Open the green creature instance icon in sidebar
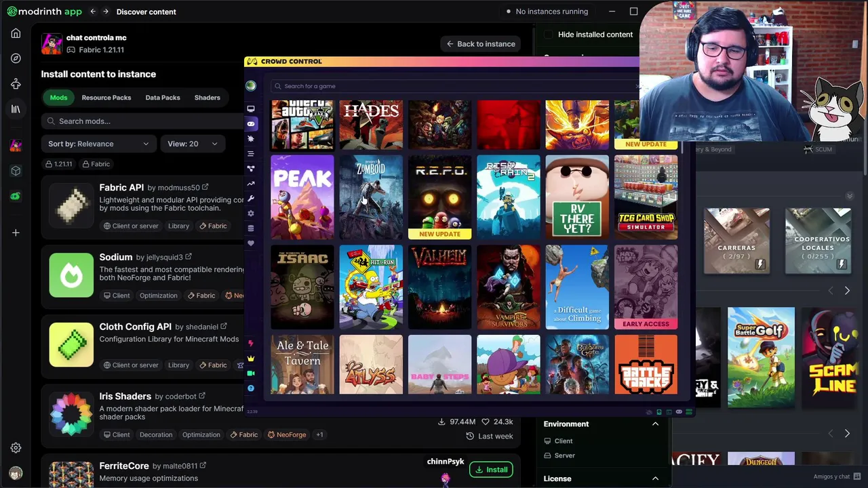The height and width of the screenshot is (488, 868). pyautogui.click(x=16, y=196)
